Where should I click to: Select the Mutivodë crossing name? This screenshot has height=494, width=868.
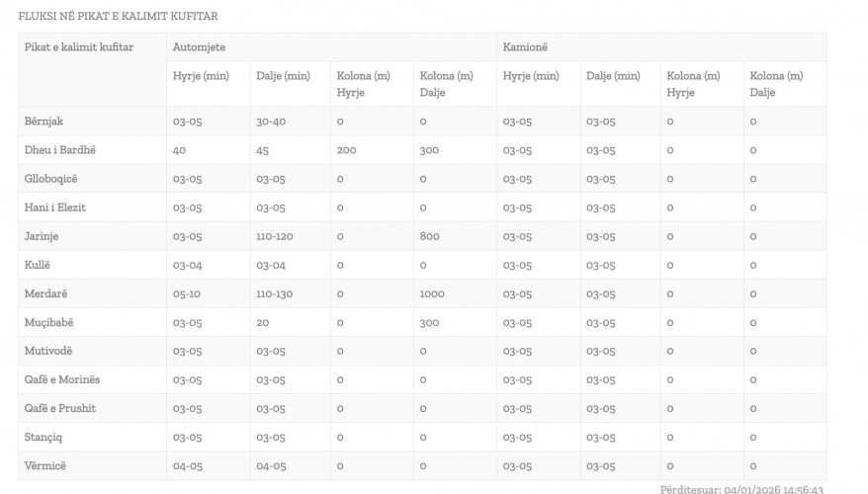48,351
